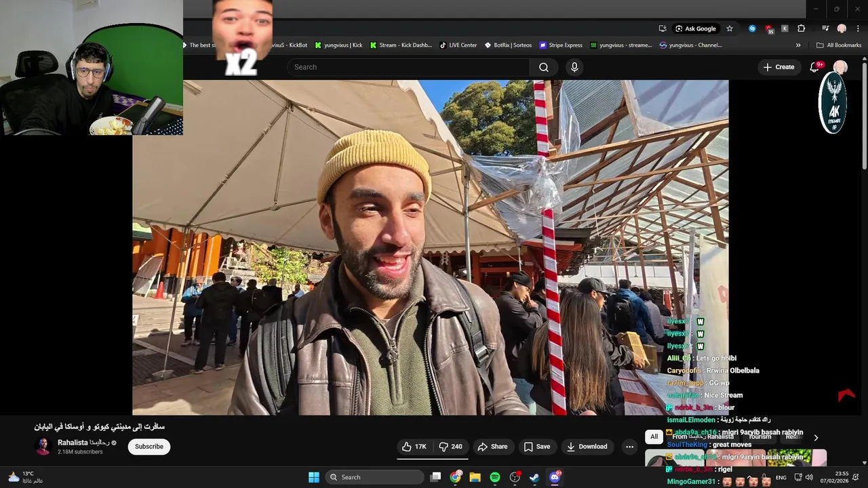Click the Windows taskbar Search box
The height and width of the screenshot is (488, 868).
click(374, 477)
